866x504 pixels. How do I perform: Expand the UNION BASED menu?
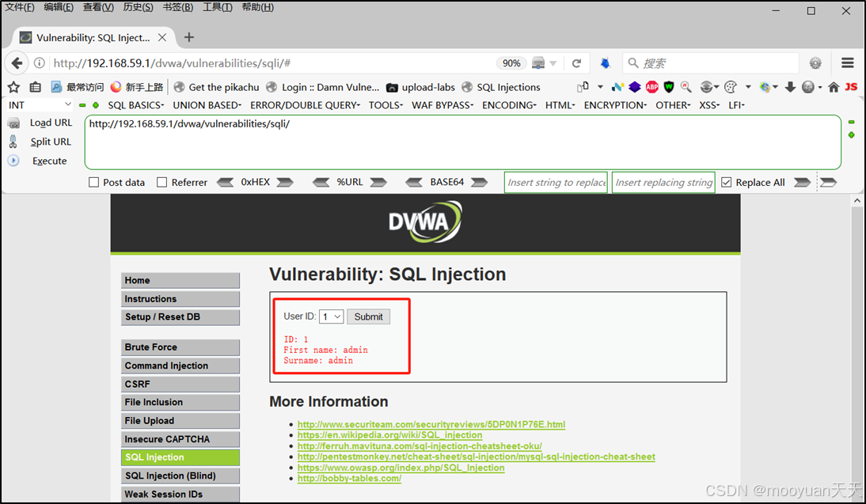(207, 105)
